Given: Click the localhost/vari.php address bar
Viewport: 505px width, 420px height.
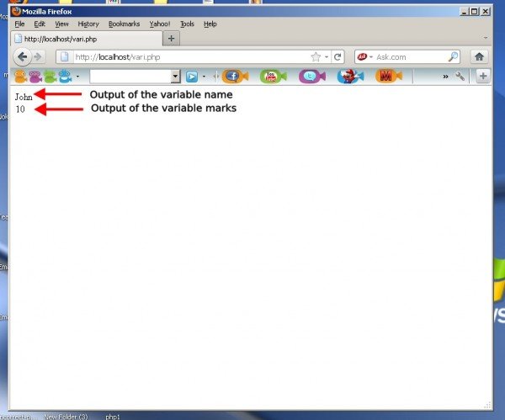Looking at the screenshot, I should click(185, 57).
